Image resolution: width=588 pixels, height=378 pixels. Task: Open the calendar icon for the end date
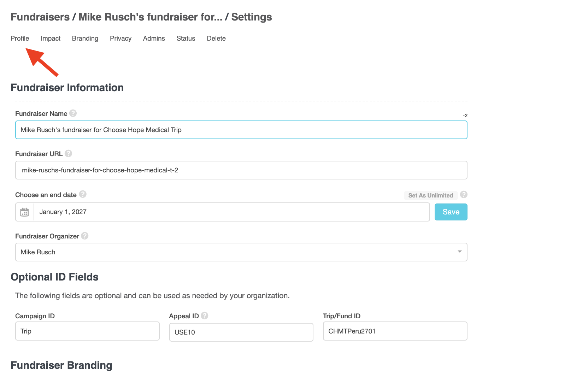(x=24, y=212)
